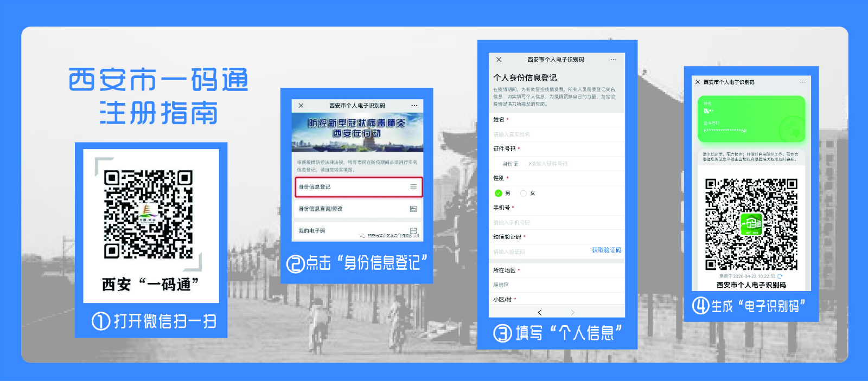Tap the 防控新型冠状病毒肺炎 banner image
This screenshot has height=381, width=868.
tap(358, 132)
